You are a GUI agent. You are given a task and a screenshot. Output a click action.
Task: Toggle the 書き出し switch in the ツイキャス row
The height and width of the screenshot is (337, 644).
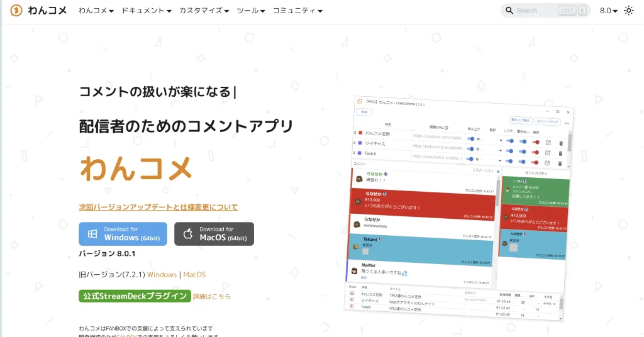523,152
